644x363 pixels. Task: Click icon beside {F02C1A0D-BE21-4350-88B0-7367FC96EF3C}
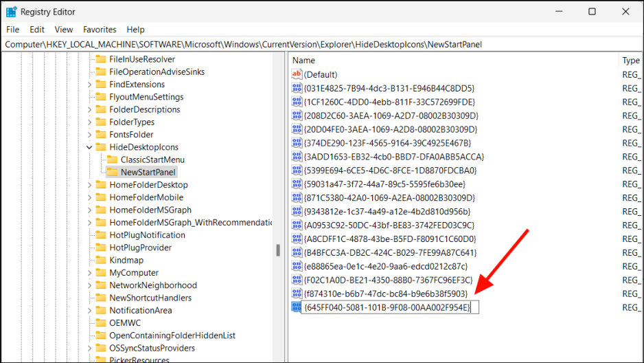(297, 280)
